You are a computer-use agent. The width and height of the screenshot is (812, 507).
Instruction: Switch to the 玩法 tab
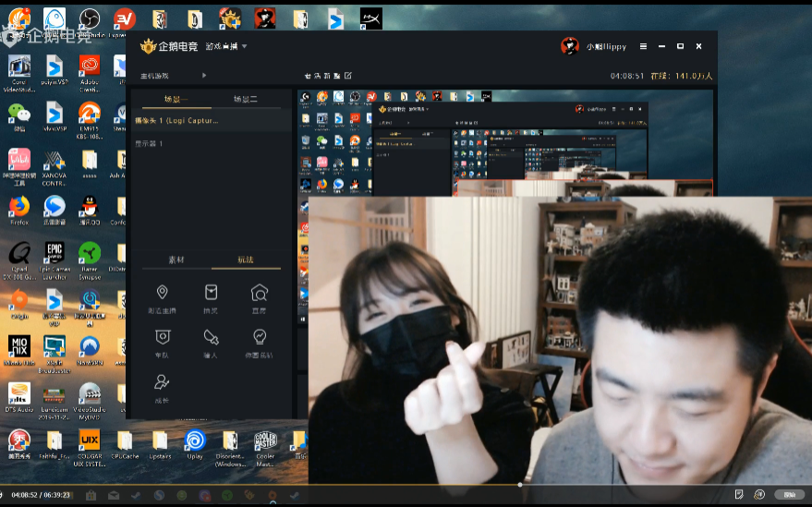[x=246, y=260]
